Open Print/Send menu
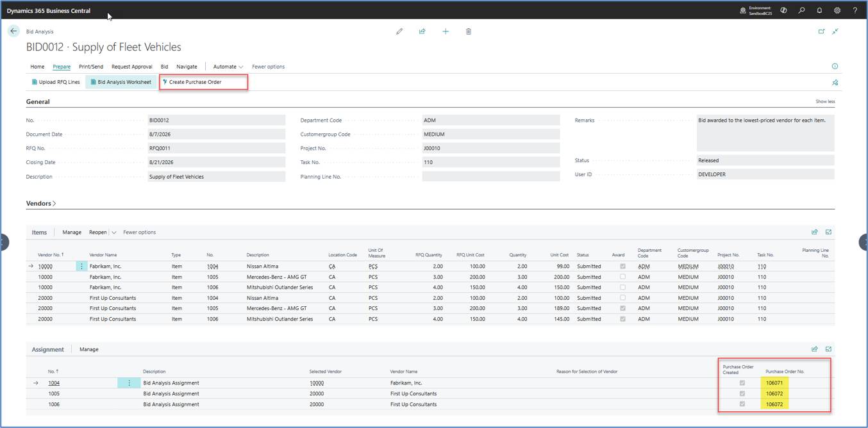 point(91,67)
